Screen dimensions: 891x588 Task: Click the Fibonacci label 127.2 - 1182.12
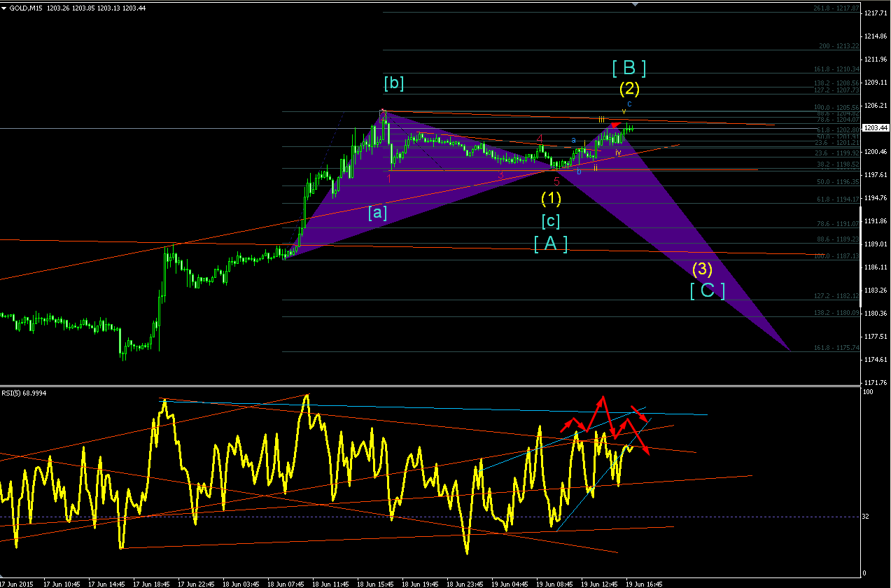[x=836, y=296]
